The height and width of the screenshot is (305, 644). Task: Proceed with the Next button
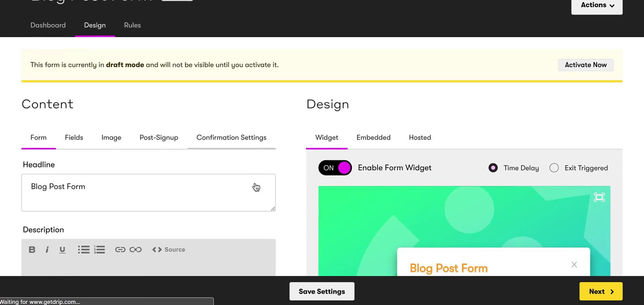tap(601, 291)
